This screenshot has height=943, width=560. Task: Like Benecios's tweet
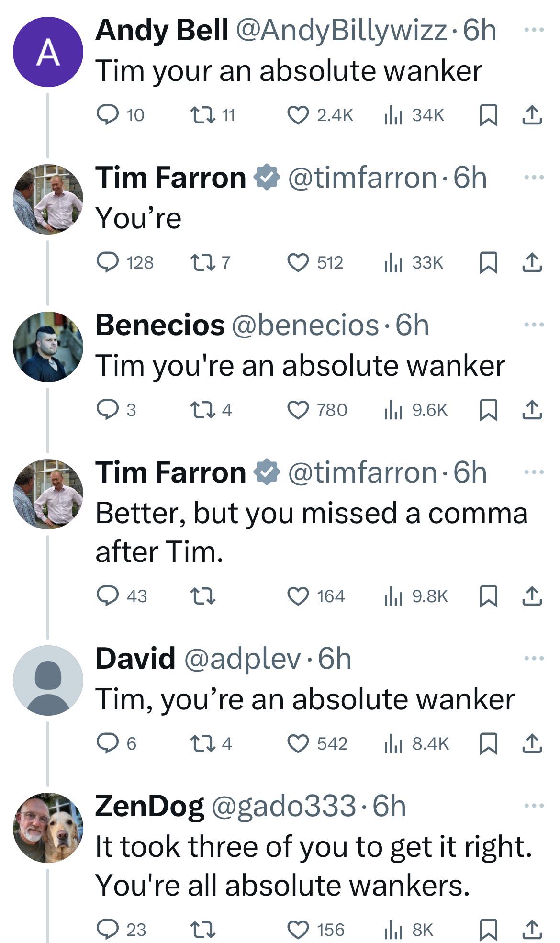(298, 410)
